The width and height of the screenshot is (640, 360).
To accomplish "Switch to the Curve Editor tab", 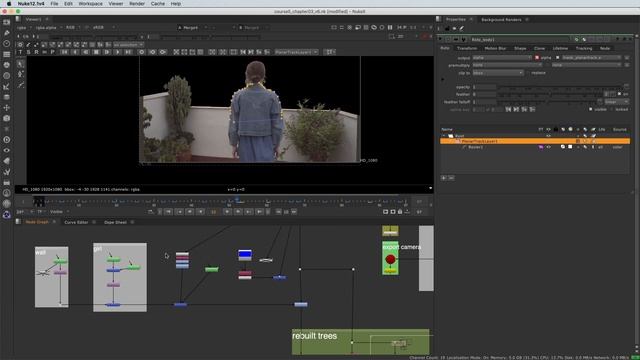I will pyautogui.click(x=76, y=222).
